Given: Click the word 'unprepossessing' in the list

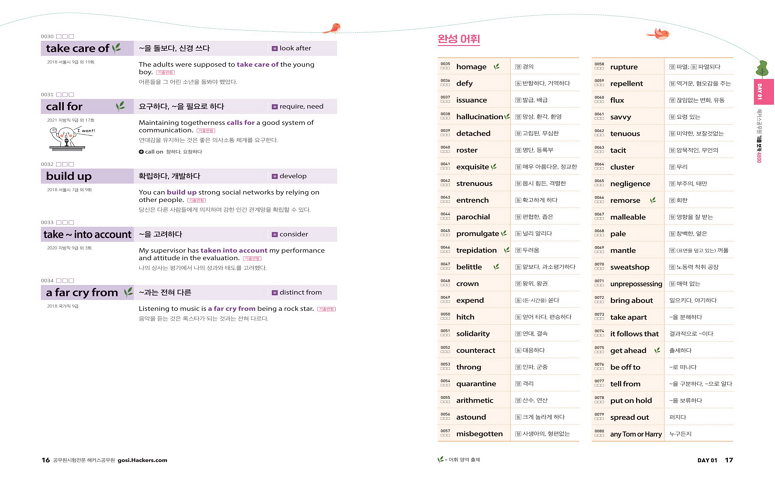Looking at the screenshot, I should [x=636, y=284].
